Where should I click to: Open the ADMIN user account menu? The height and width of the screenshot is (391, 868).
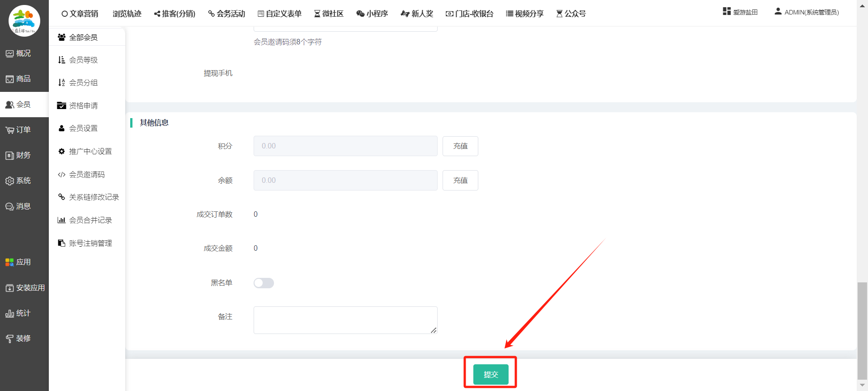coord(807,12)
